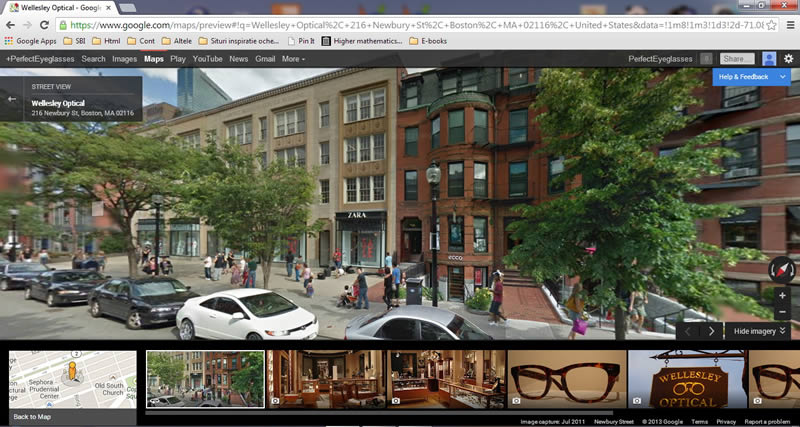Go to Google Search in top bar
Screen dimensions: 800x427
tap(93, 59)
